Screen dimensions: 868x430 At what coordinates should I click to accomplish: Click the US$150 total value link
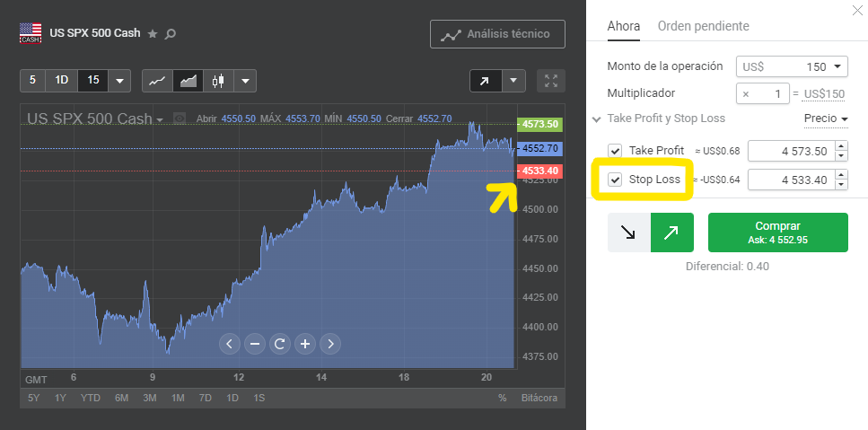point(824,94)
